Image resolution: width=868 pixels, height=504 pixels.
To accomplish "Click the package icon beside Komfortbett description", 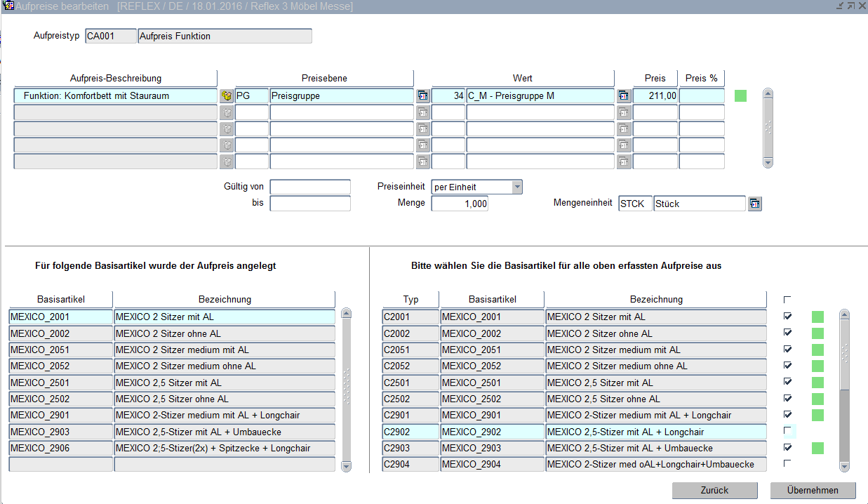I will click(226, 95).
